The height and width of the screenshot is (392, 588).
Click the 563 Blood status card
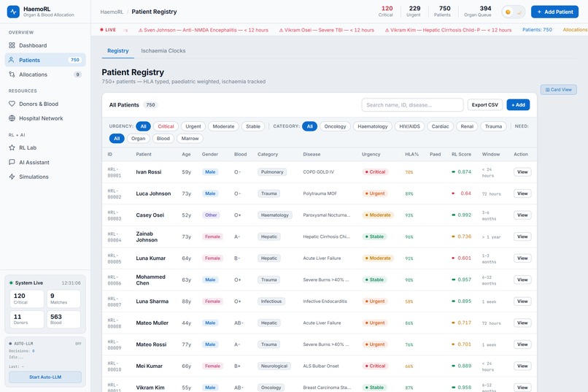63,319
